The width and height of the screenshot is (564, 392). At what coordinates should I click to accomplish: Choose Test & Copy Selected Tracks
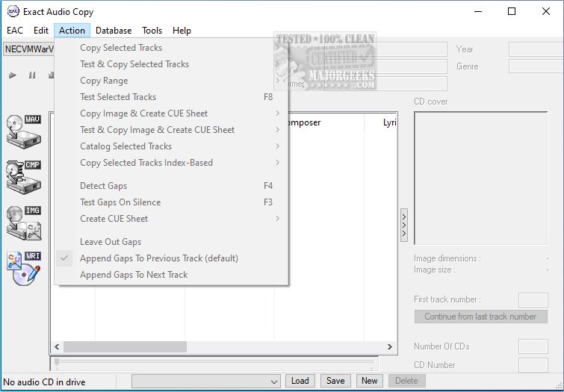[172, 64]
